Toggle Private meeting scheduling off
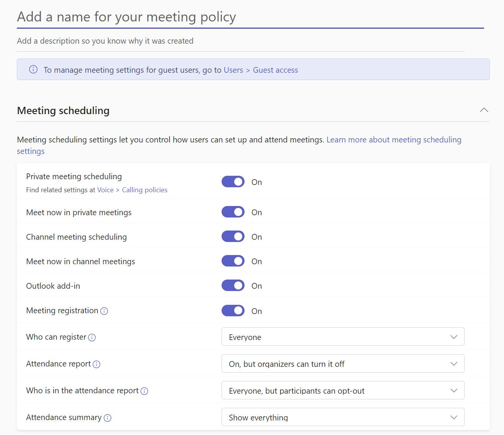 pos(233,182)
